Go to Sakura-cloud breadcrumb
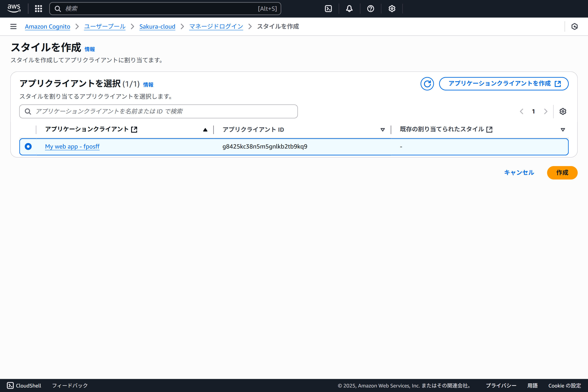The width and height of the screenshot is (588, 392). (x=157, y=26)
